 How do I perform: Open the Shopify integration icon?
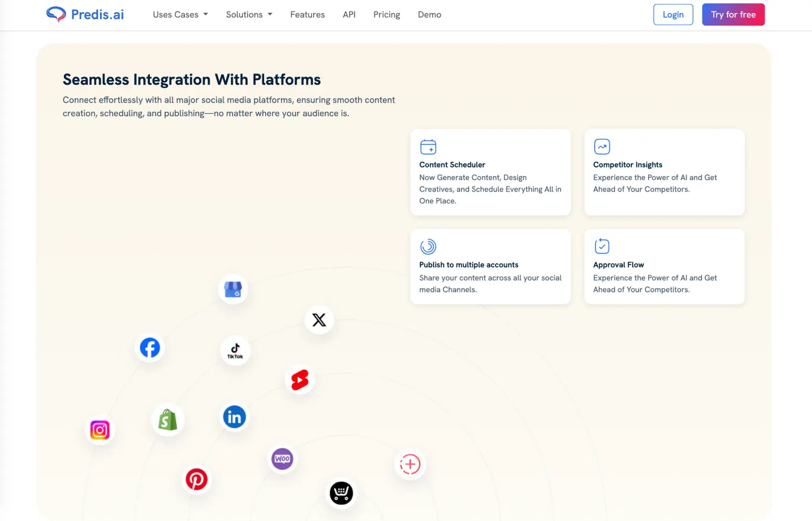point(168,420)
